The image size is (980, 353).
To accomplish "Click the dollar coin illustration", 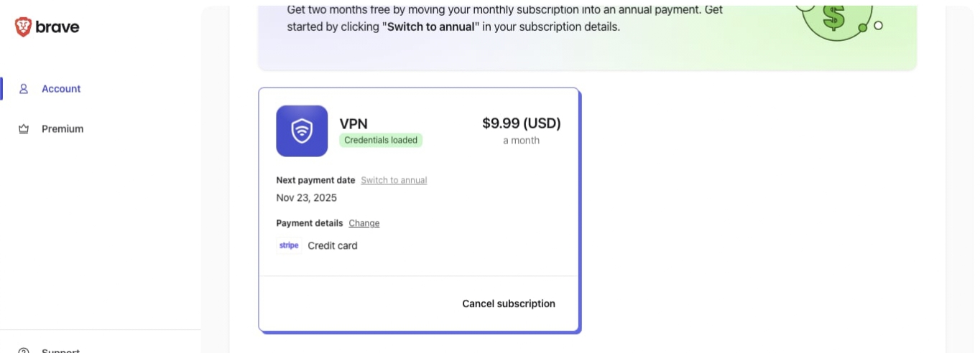I will (833, 16).
